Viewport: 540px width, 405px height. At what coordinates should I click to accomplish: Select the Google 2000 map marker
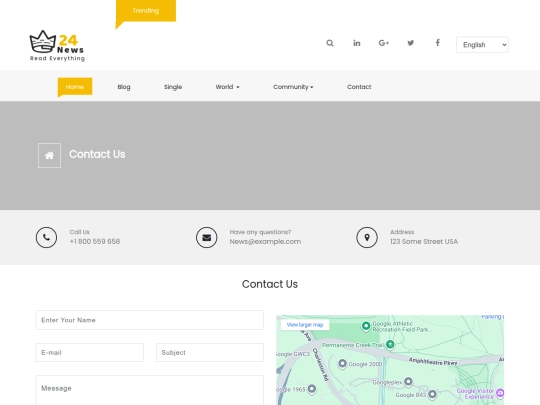click(x=342, y=363)
